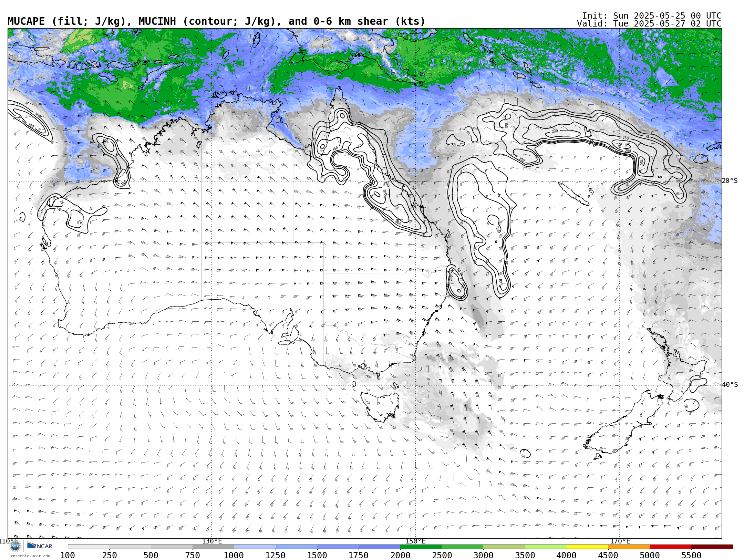Click the colorbar label 5500
This screenshot has width=744, height=560.
pos(691,556)
